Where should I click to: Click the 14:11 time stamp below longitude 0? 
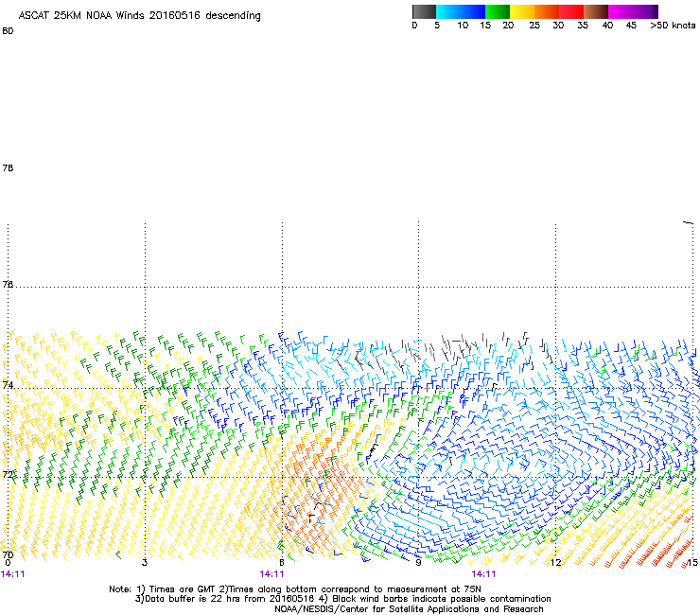tap(13, 574)
